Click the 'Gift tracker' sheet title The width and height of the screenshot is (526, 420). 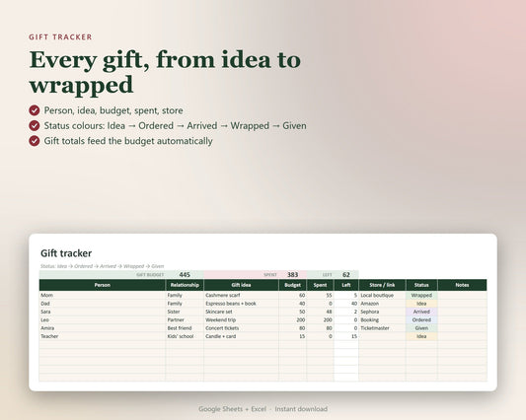click(66, 253)
